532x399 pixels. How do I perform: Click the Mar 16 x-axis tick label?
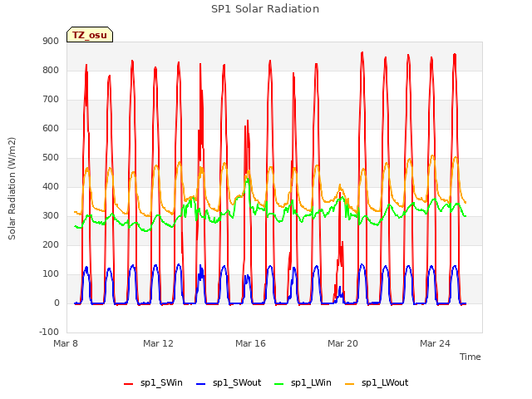250,343
